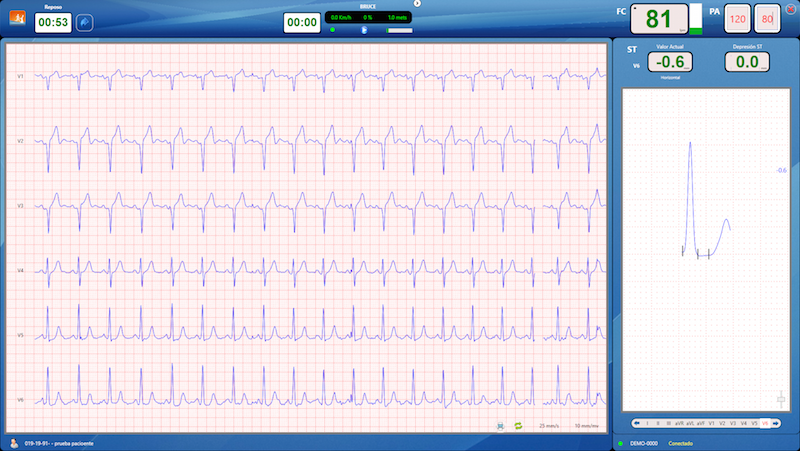This screenshot has height=451, width=800.
Task: Click the Bluetooth icon under BRUCE panel
Action: click(363, 30)
